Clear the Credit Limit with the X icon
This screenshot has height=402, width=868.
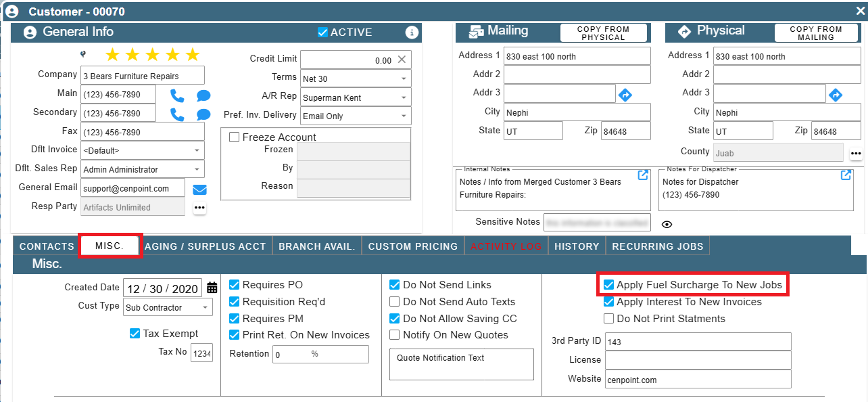[402, 60]
